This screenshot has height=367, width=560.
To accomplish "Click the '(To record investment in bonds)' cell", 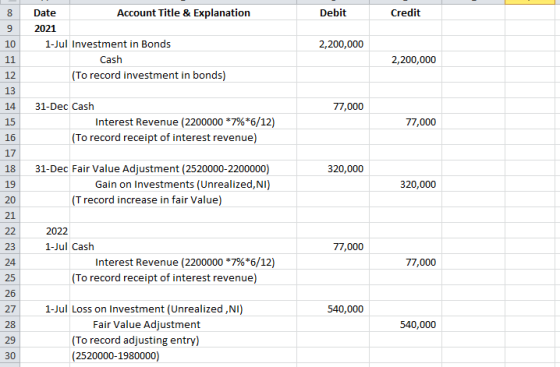I will point(183,75).
